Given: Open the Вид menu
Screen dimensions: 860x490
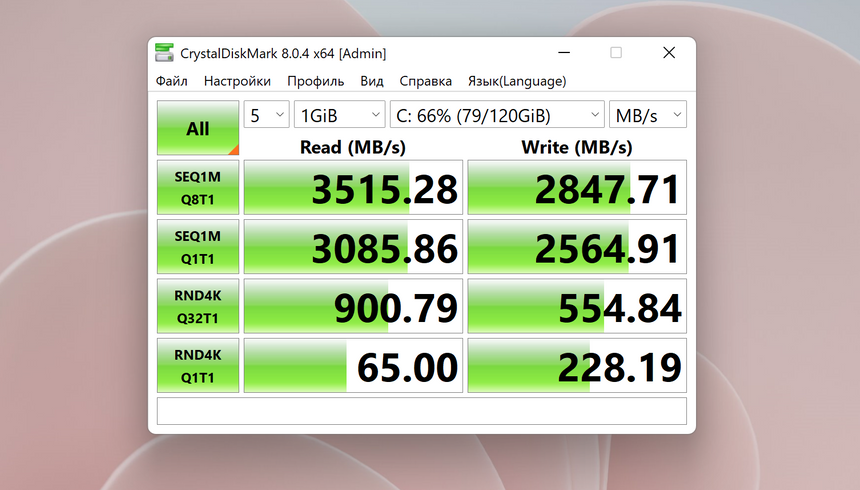Looking at the screenshot, I should point(372,81).
